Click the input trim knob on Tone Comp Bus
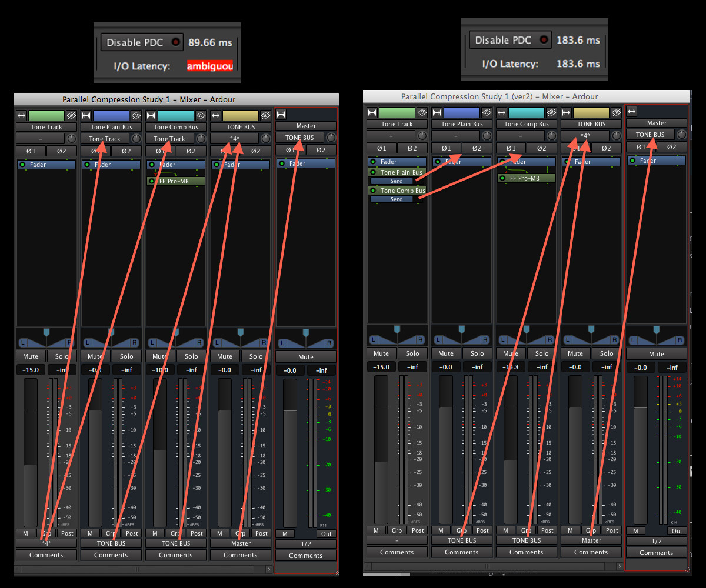Image resolution: width=706 pixels, height=588 pixels. (x=201, y=139)
